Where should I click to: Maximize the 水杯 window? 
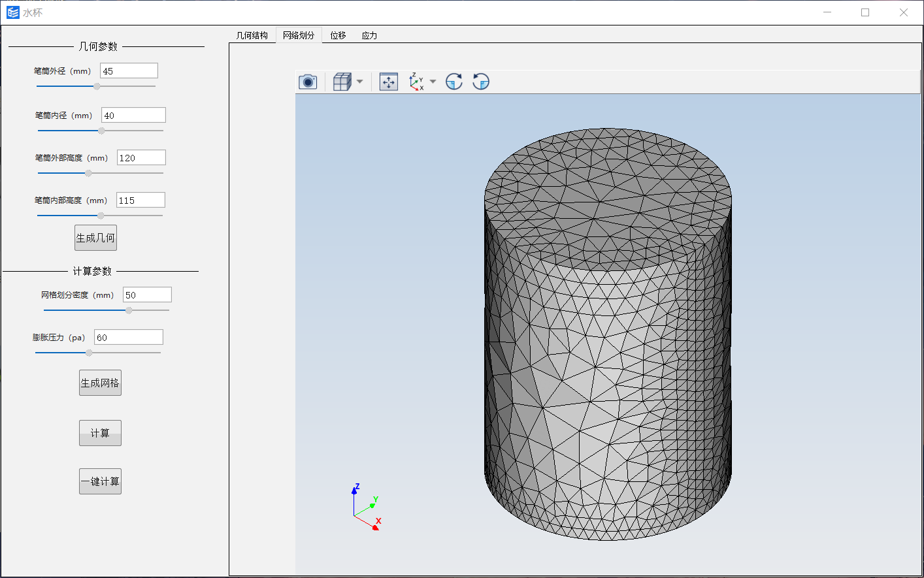[x=865, y=12]
